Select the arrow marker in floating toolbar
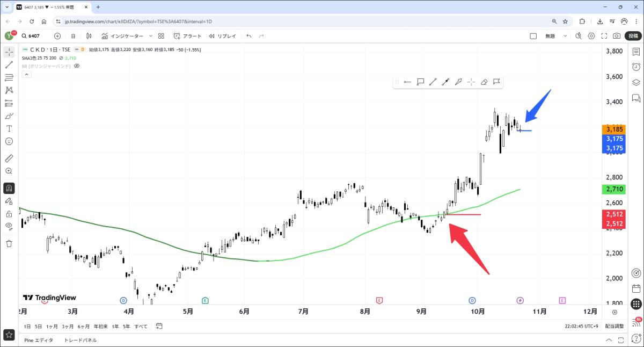 458,82
